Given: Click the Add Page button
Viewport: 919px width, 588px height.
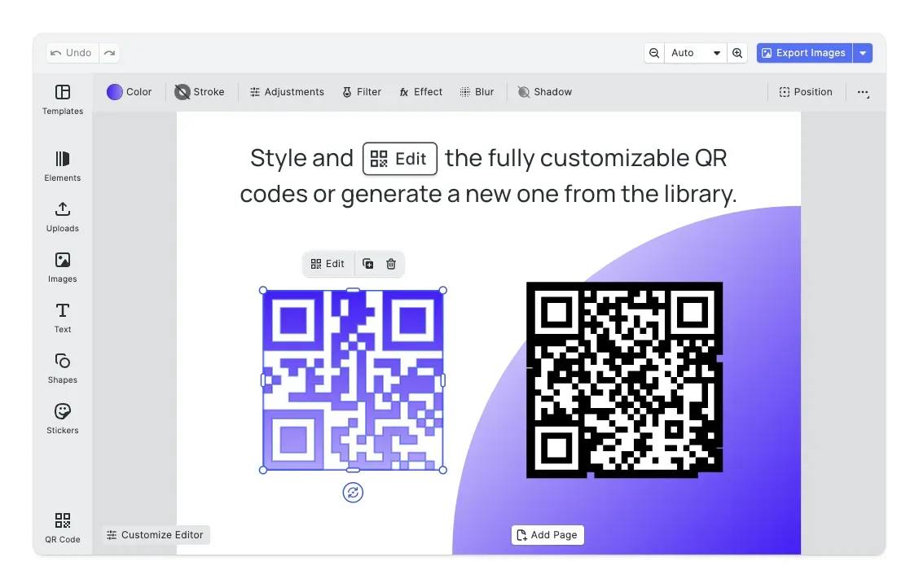Looking at the screenshot, I should coord(547,535).
